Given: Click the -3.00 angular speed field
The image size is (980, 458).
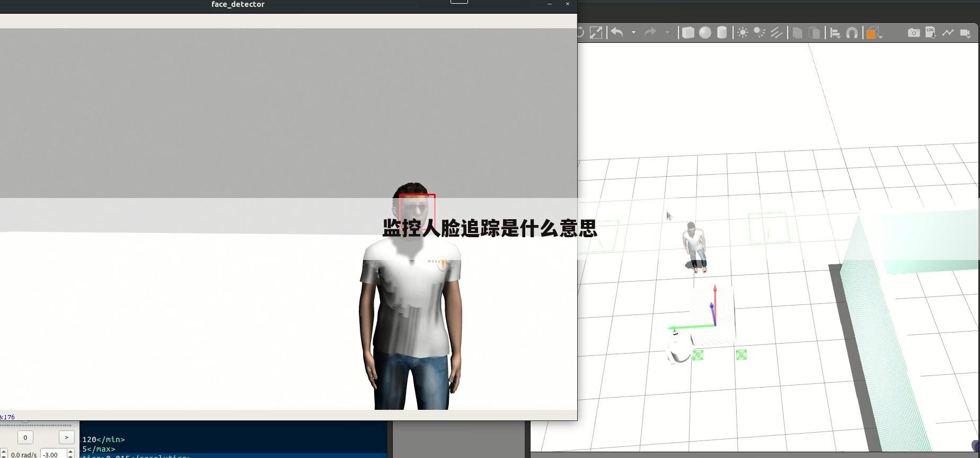Looking at the screenshot, I should (54, 454).
